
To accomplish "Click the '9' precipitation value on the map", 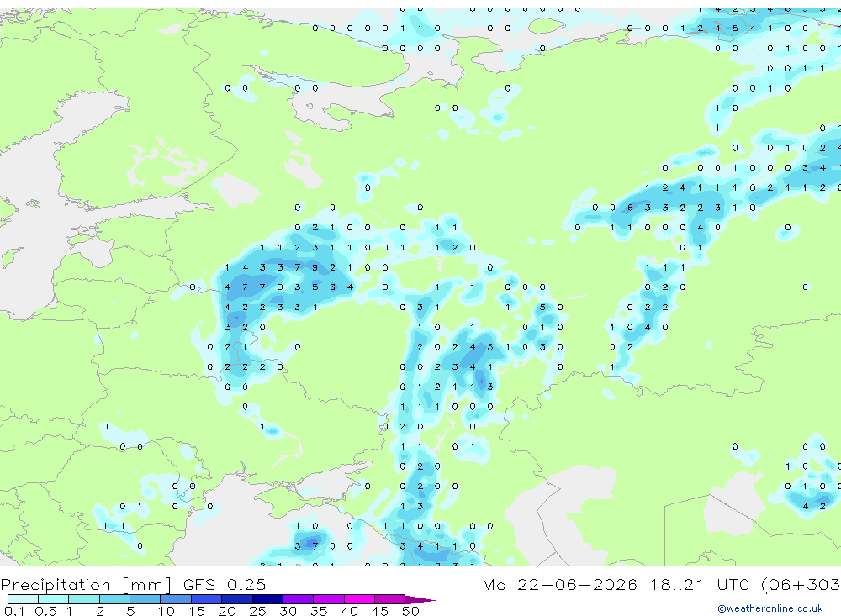I will [315, 267].
